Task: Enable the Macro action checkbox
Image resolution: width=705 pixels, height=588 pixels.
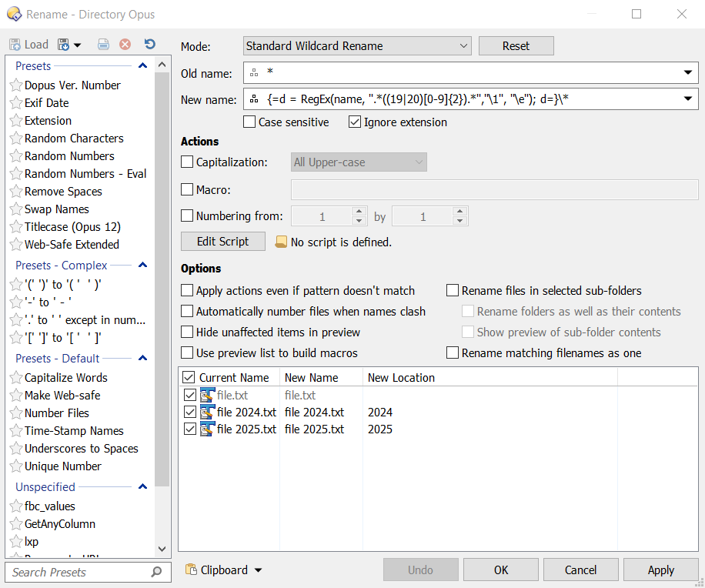Action: (x=187, y=189)
